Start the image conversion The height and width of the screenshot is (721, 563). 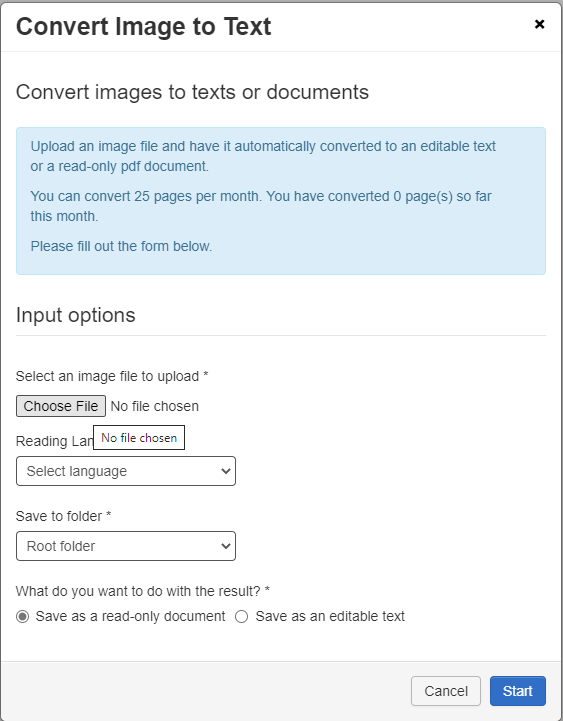point(517,691)
